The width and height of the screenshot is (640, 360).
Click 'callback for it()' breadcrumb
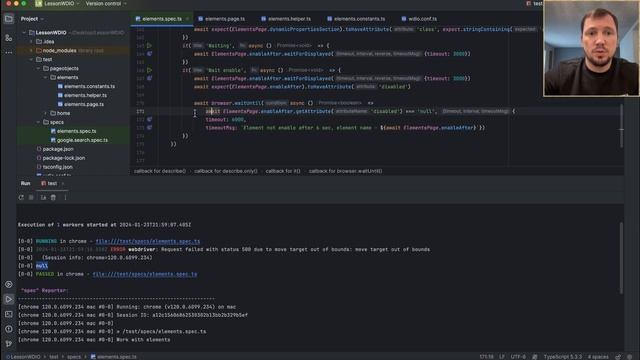tap(283, 171)
